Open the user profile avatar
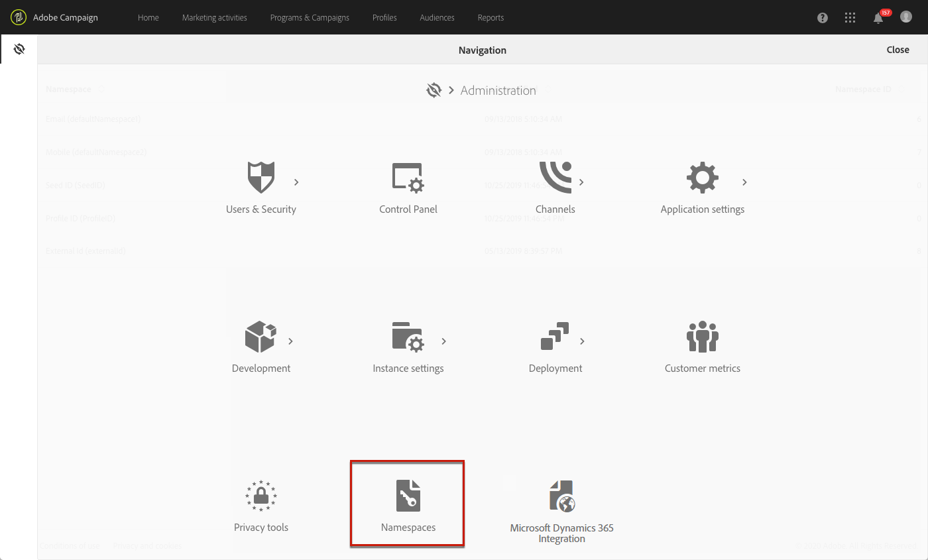928x560 pixels. [906, 17]
